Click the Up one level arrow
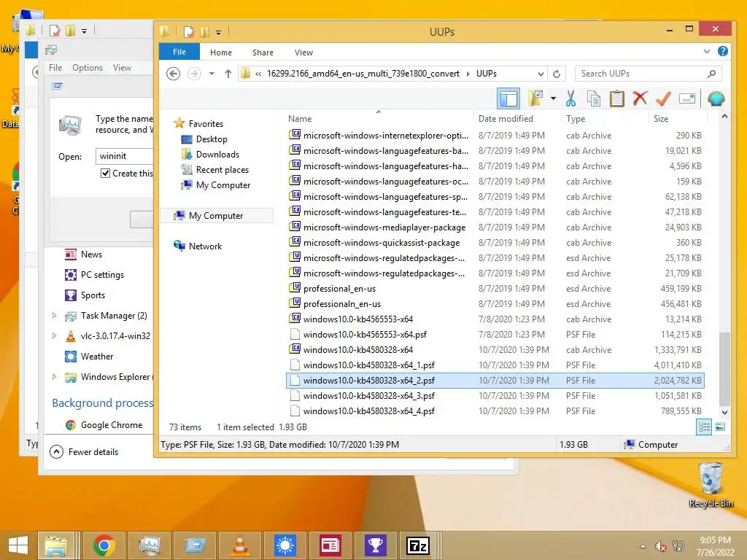This screenshot has width=747, height=560. 228,74
